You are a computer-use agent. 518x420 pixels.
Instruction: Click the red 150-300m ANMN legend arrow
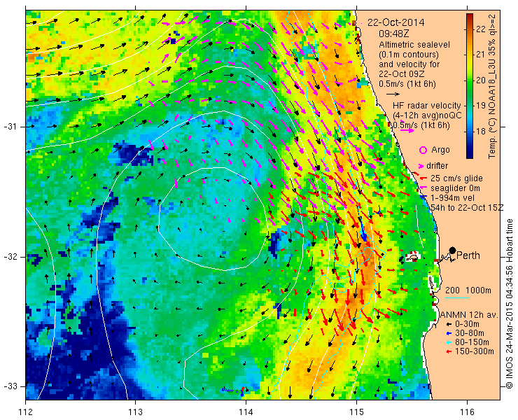pos(449,351)
